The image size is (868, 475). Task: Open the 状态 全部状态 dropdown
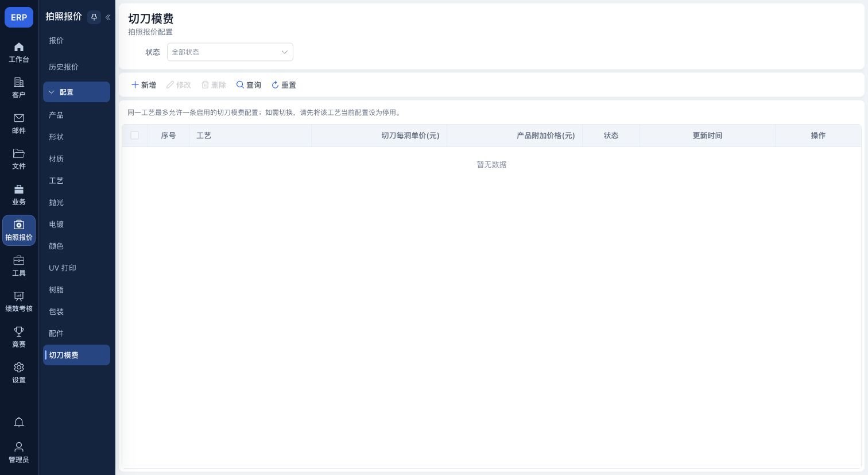tap(230, 52)
